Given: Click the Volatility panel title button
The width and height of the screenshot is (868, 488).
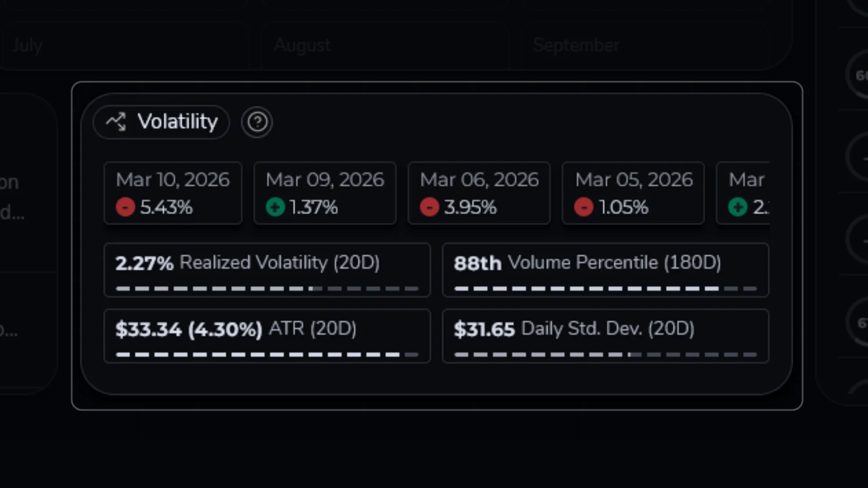Looking at the screenshot, I should coord(161,122).
